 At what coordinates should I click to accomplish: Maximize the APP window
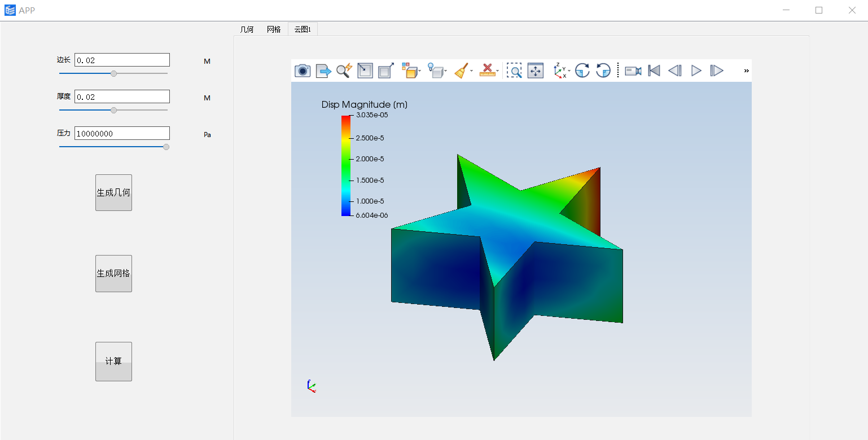(x=819, y=10)
